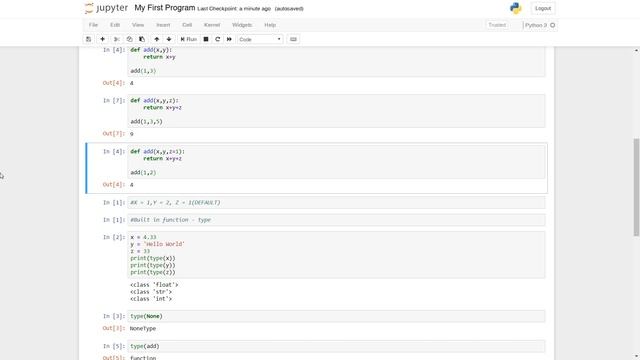Copy selected cells icon
The image size is (640, 360).
pos(129,39)
